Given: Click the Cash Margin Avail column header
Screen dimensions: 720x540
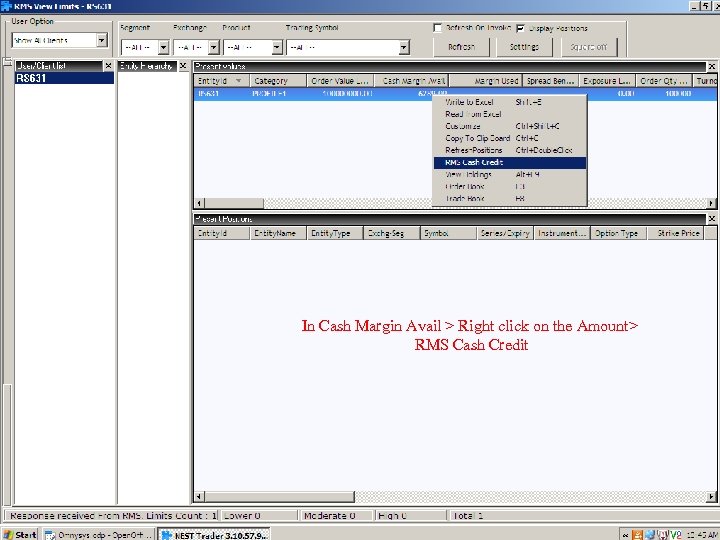Looking at the screenshot, I should (411, 81).
